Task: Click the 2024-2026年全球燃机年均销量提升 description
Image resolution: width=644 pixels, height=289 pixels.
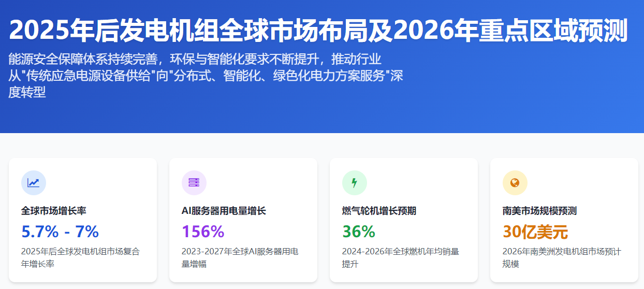Action: [400, 257]
